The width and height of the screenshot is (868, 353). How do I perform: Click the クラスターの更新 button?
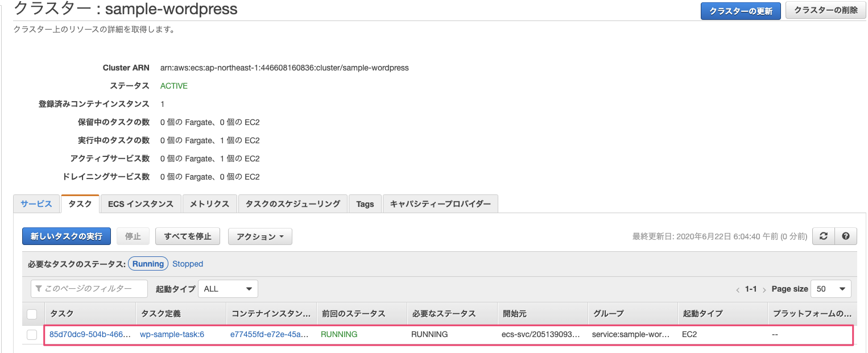click(740, 11)
